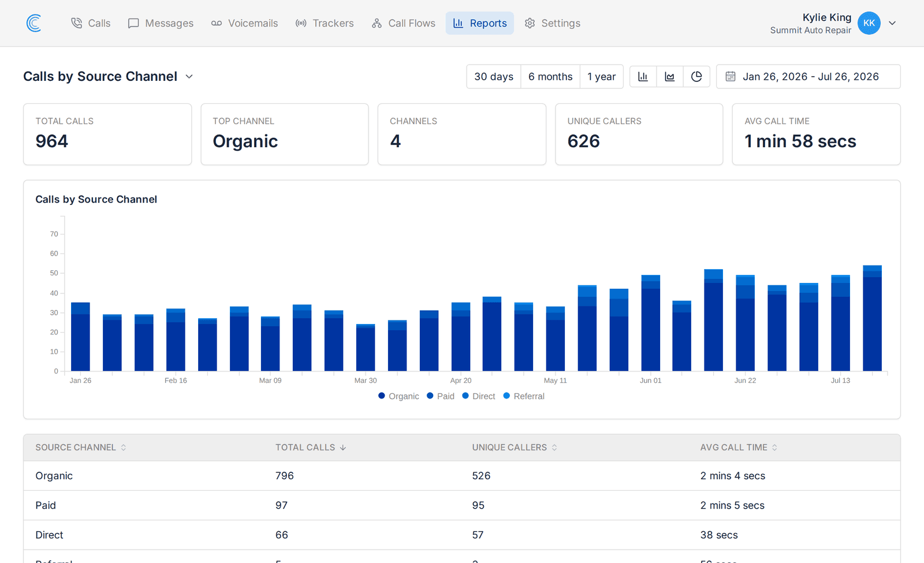Click the Organic row in table
The width and height of the screenshot is (924, 563).
point(462,476)
